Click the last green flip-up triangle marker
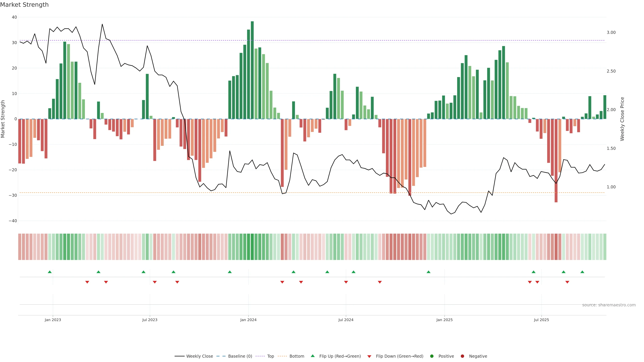The image size is (644, 362). (x=582, y=272)
